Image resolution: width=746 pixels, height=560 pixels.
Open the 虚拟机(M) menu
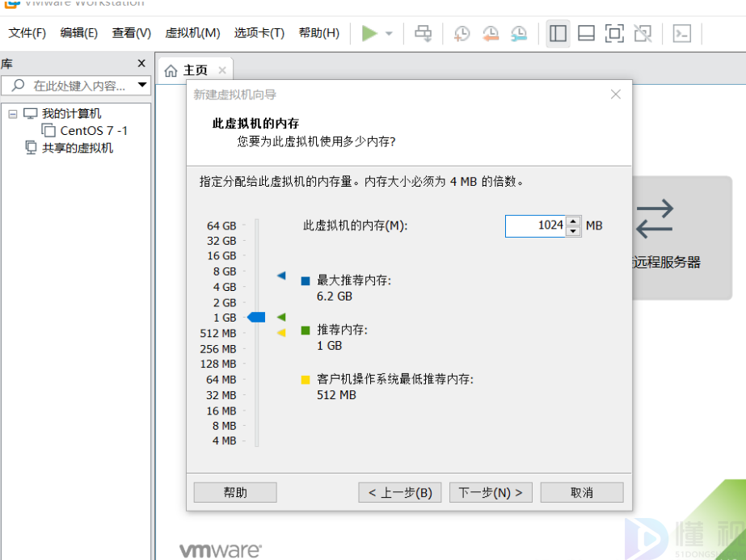[192, 33]
